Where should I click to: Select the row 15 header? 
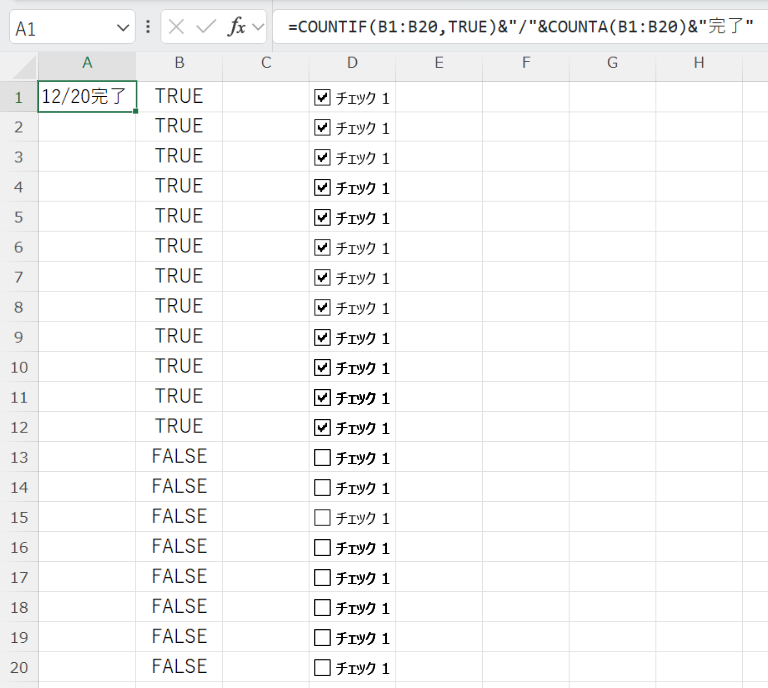[x=18, y=517]
